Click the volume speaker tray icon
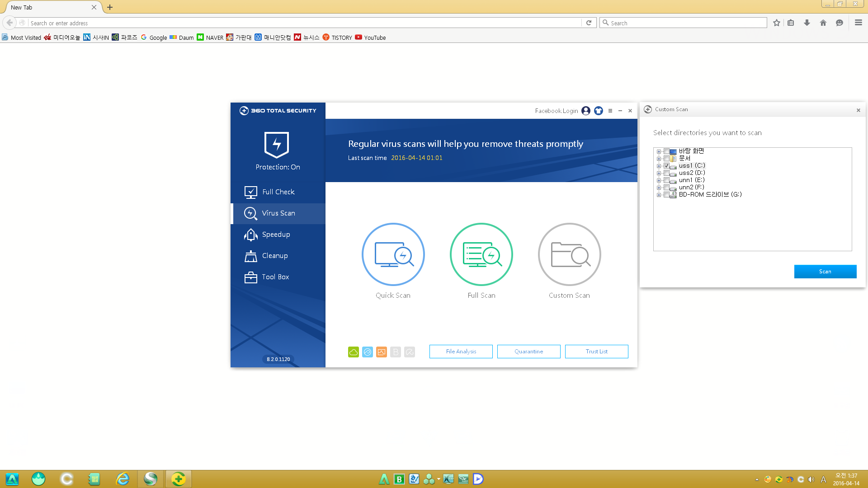The width and height of the screenshot is (868, 488). pos(811,479)
